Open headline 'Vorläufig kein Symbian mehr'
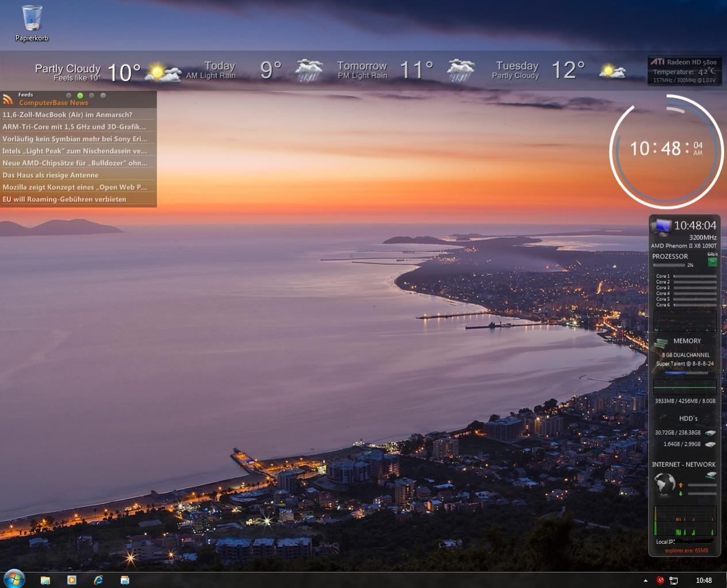 pos(78,139)
